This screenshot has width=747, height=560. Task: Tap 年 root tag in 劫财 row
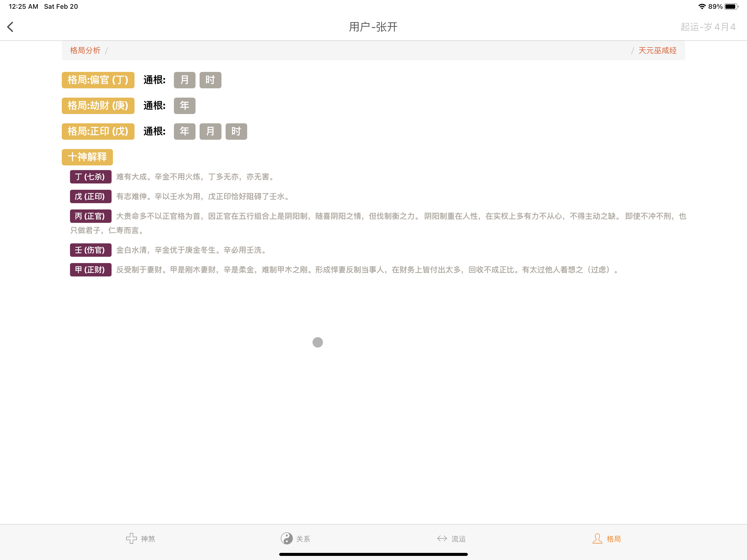tap(184, 106)
